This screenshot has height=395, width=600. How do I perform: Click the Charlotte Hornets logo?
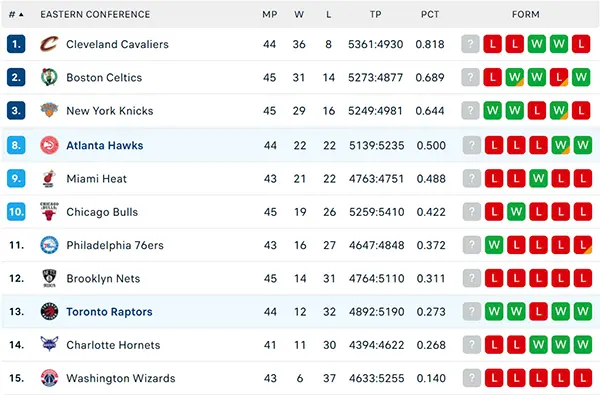49,344
